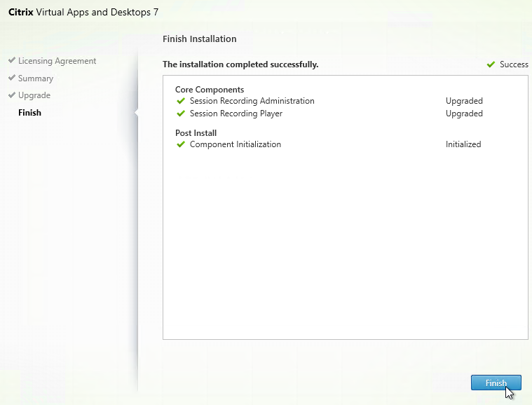Select the Upgrade step in sidebar
The height and width of the screenshot is (405, 532).
point(34,95)
